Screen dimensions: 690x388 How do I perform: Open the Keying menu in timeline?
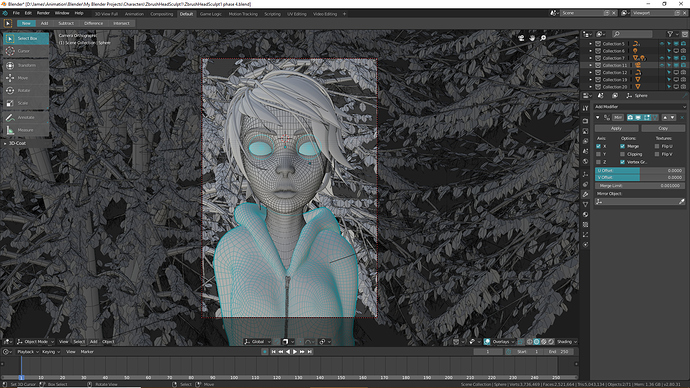coord(51,352)
